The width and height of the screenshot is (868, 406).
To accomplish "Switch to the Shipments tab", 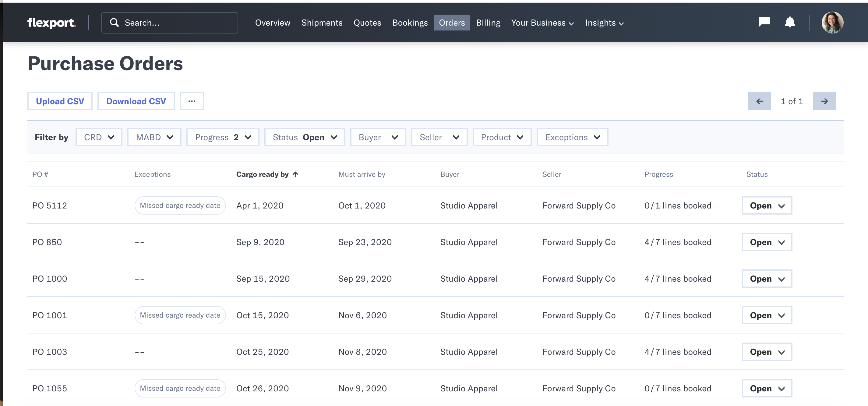I will point(322,23).
